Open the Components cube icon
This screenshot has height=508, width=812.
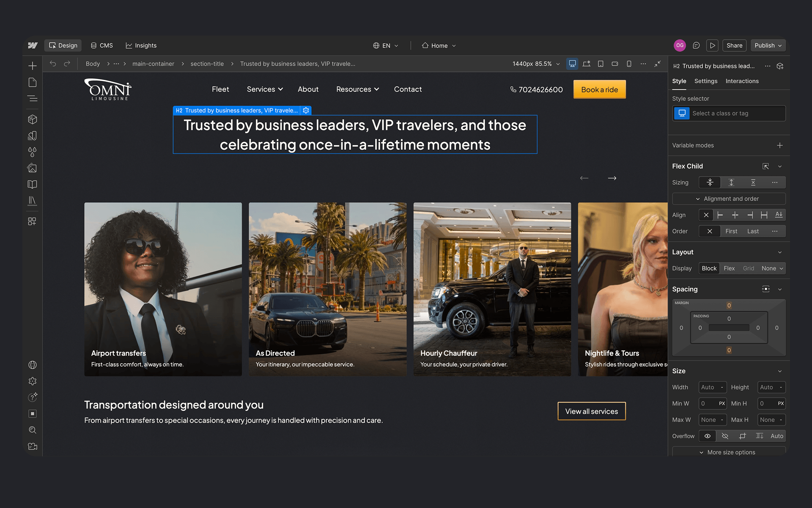pyautogui.click(x=33, y=119)
